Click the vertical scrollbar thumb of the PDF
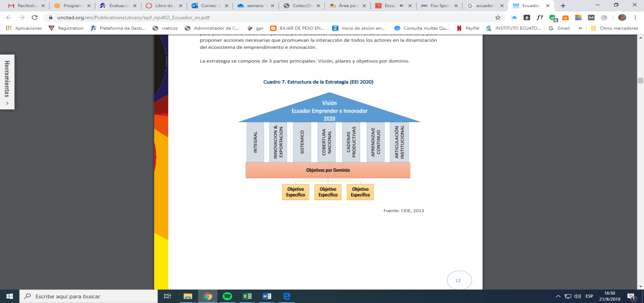 640,81
